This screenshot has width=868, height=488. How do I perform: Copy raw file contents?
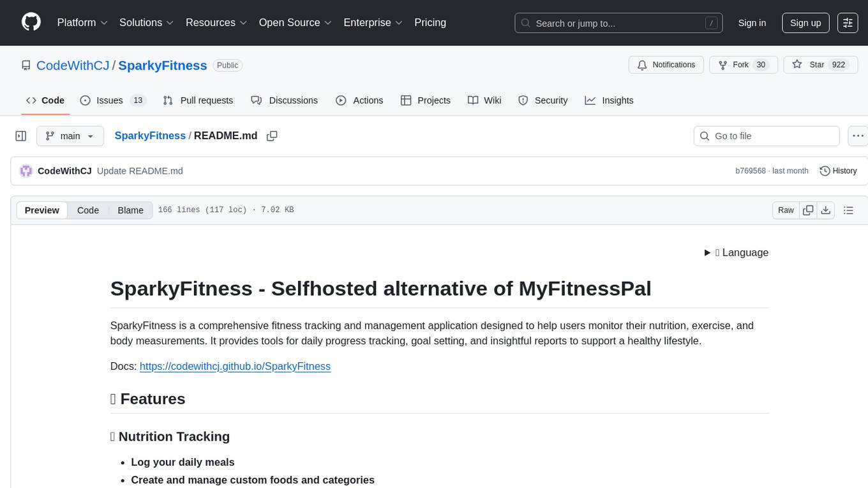tap(808, 210)
